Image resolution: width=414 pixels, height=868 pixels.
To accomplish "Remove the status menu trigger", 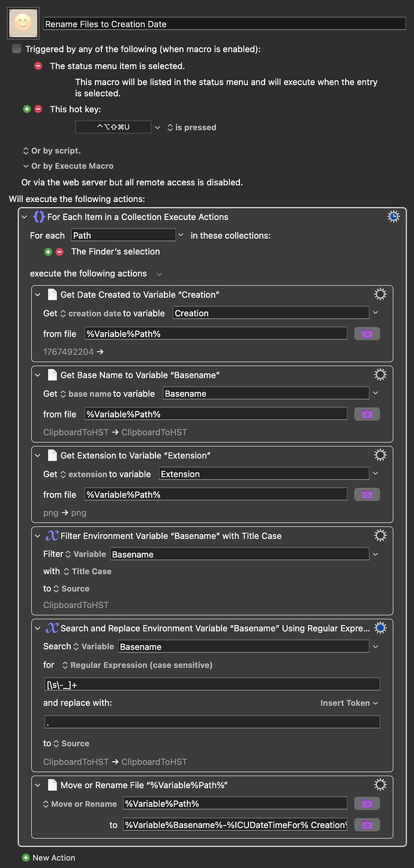I will click(x=38, y=66).
